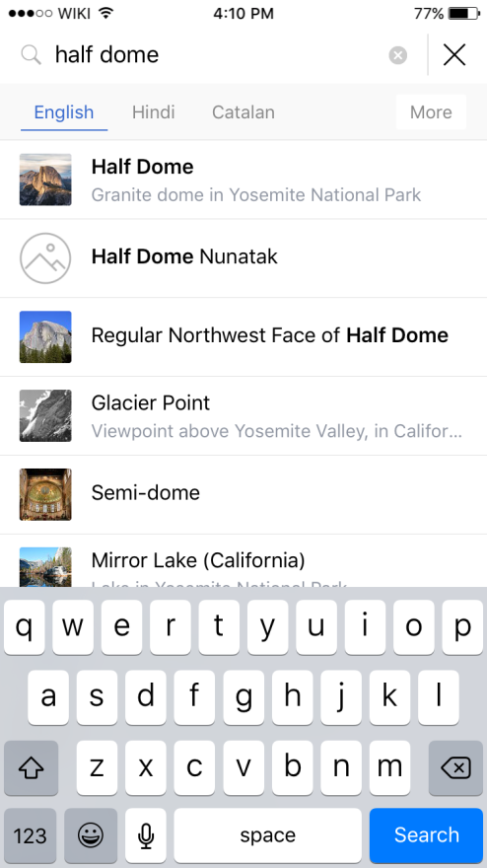
Task: Open the emoji keyboard
Action: [91, 834]
